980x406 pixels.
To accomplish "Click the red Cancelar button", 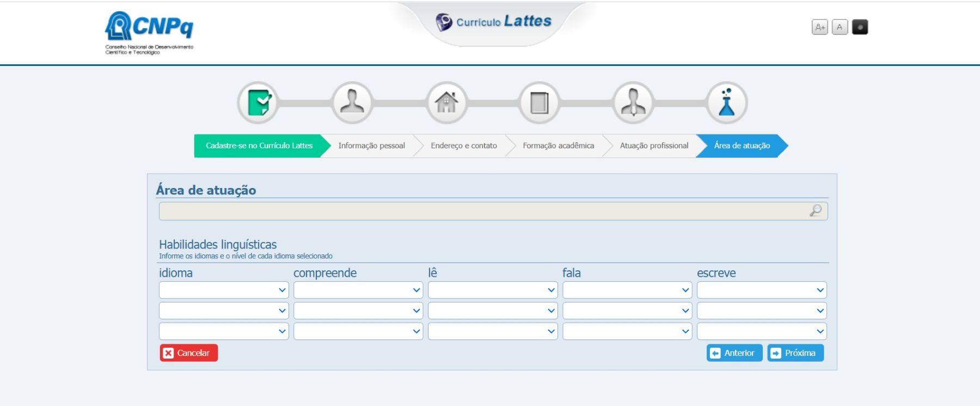I will (189, 353).
